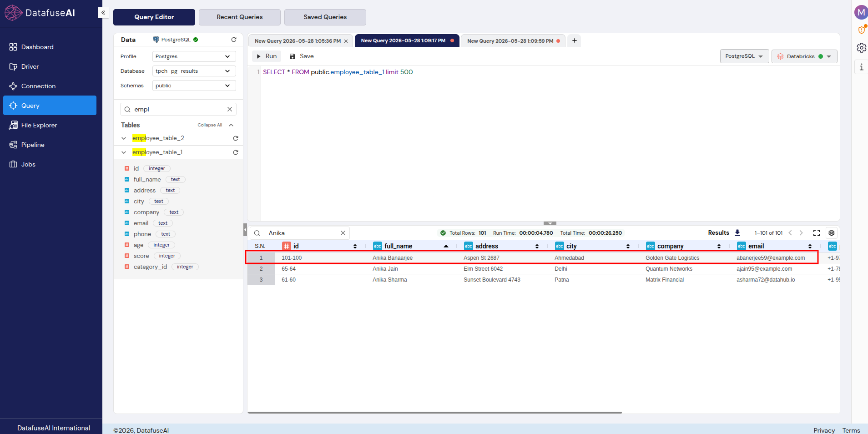Image resolution: width=868 pixels, height=434 pixels.
Task: Open the Profile dropdown showing Postgres
Action: [194, 56]
